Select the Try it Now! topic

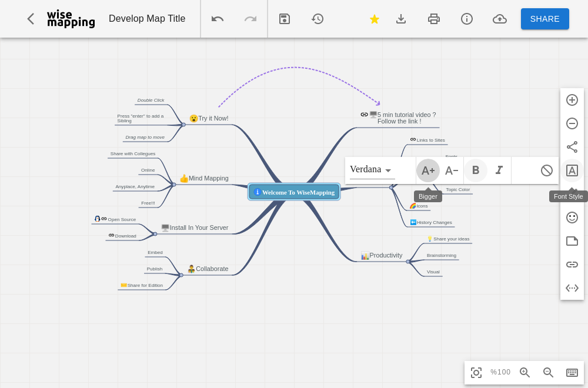tap(209, 119)
